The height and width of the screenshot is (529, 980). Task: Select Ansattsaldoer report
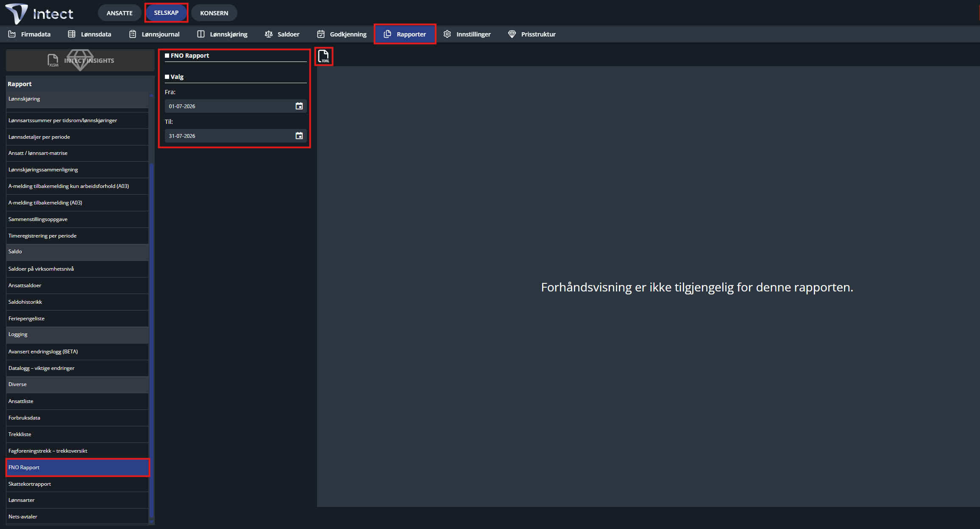77,285
